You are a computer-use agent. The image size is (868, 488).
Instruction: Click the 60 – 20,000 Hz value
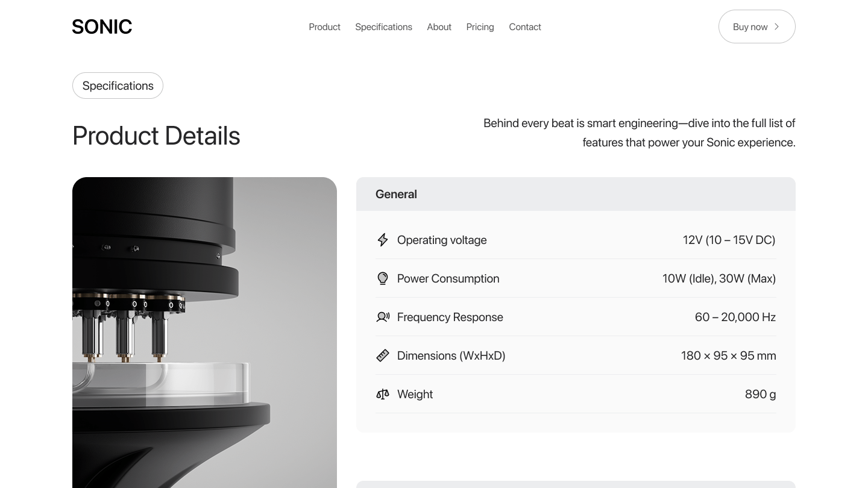[735, 317]
